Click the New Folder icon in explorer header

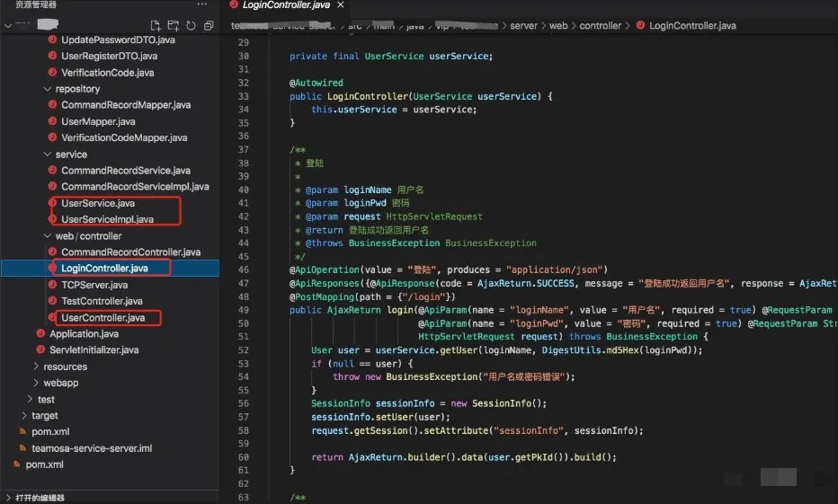[x=174, y=25]
